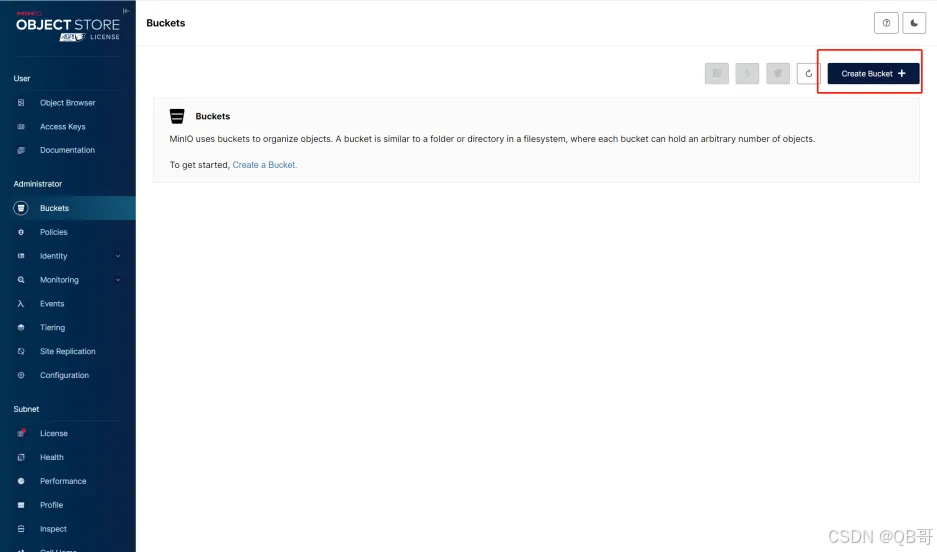Collapse the sidebar with the arrow icon
The height and width of the screenshot is (552, 937).
(125, 11)
